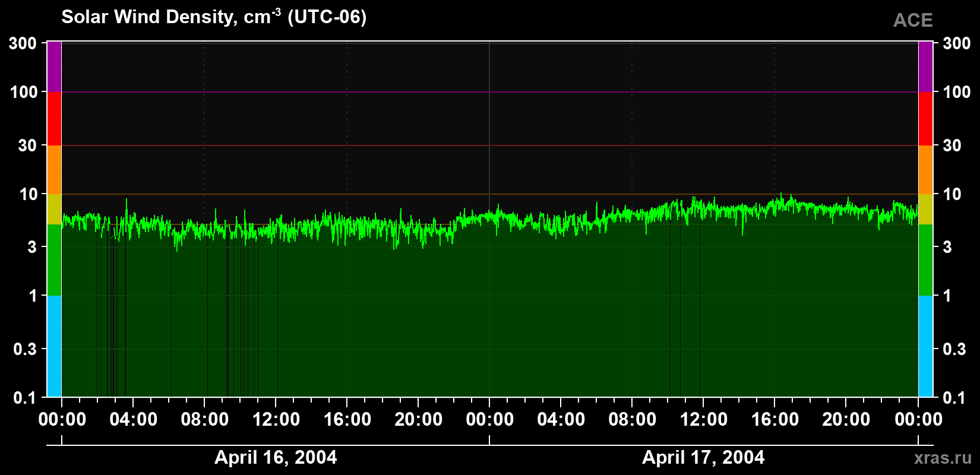
Task: Click the green band on the left color scale
Action: point(54,260)
